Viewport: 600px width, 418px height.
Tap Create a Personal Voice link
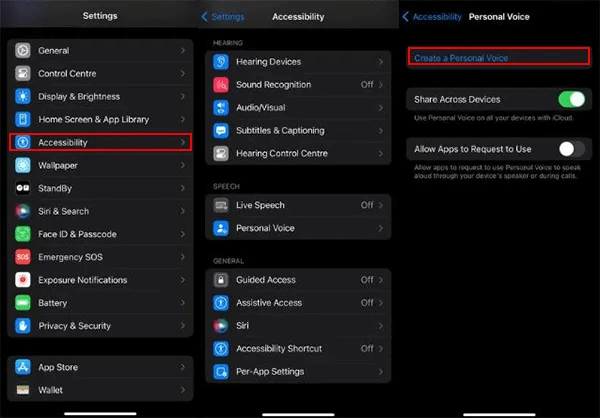pyautogui.click(x=461, y=59)
